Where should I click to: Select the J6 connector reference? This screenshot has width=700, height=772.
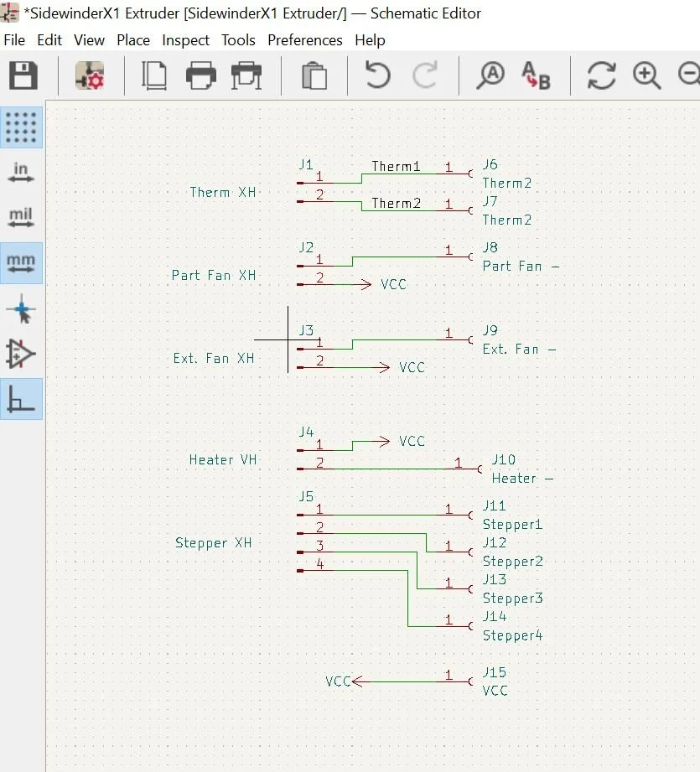pos(490,164)
